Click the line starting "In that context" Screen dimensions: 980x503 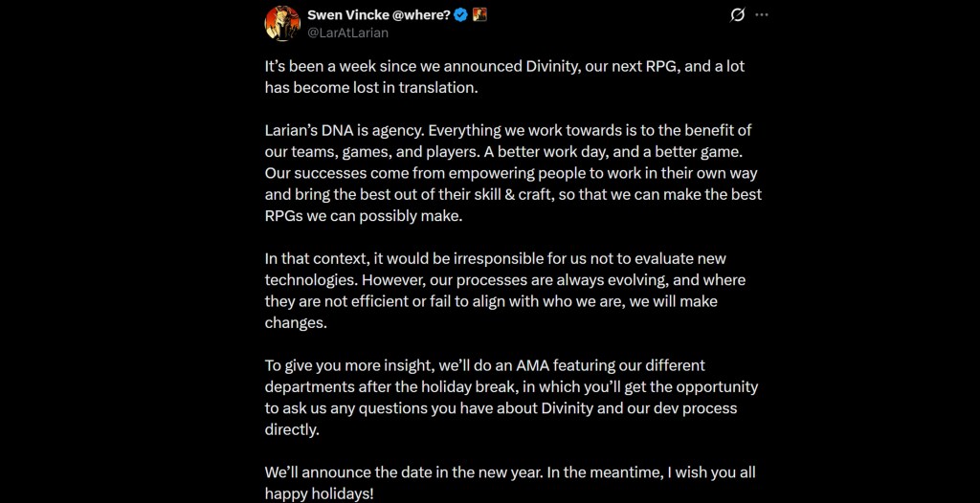(496, 259)
